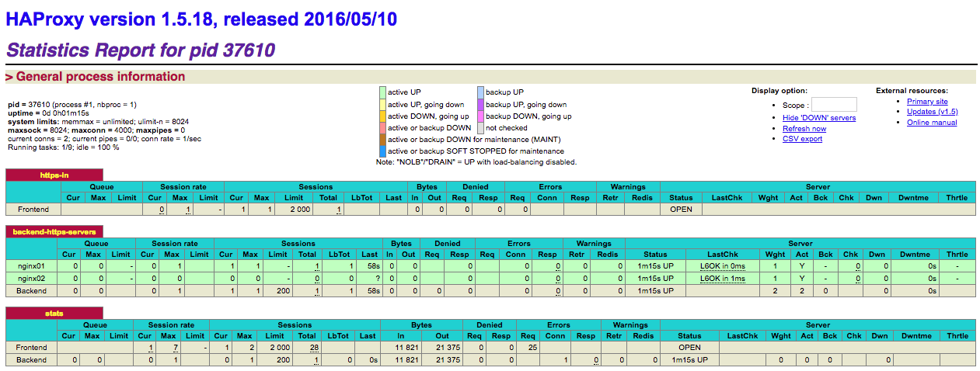Select the nginx02 server row name

tap(32, 278)
